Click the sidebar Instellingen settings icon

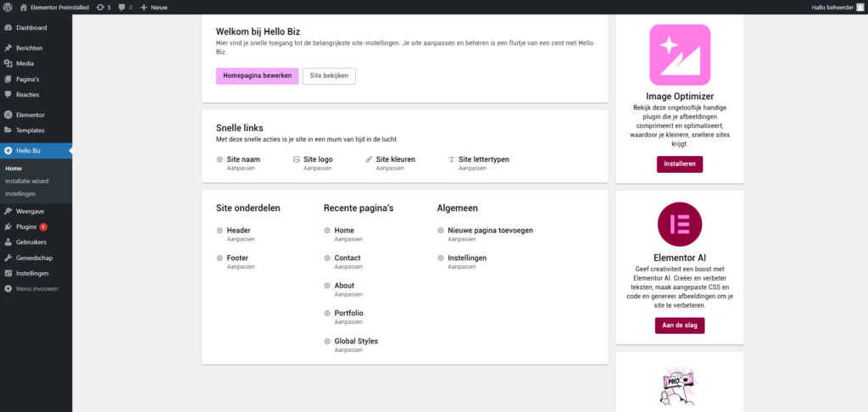pos(8,274)
